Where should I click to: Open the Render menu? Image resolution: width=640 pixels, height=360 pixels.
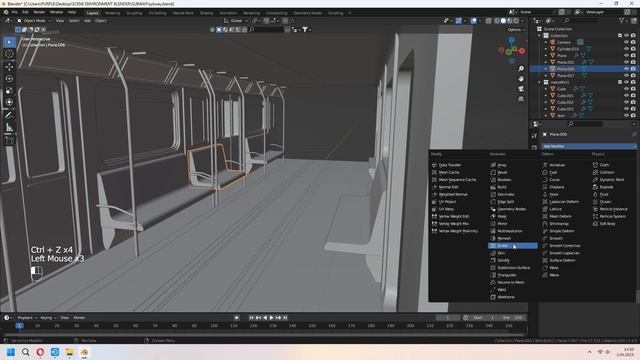pyautogui.click(x=39, y=13)
